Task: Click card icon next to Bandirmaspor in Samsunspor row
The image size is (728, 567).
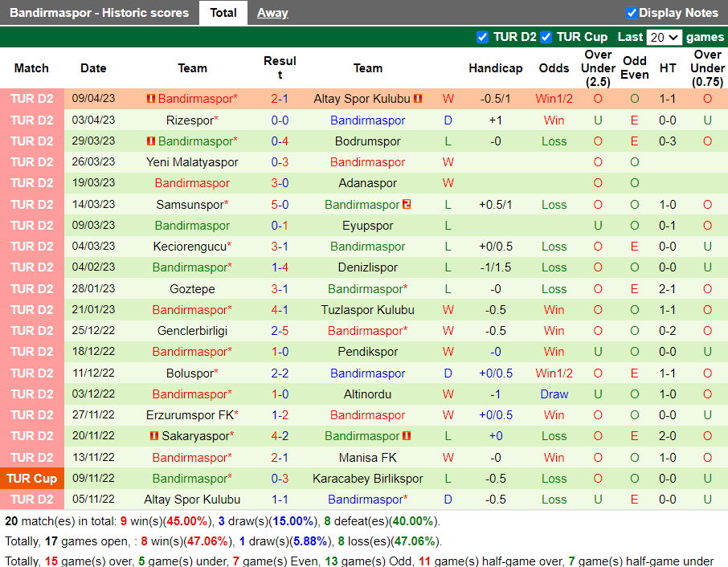Action: [x=407, y=205]
